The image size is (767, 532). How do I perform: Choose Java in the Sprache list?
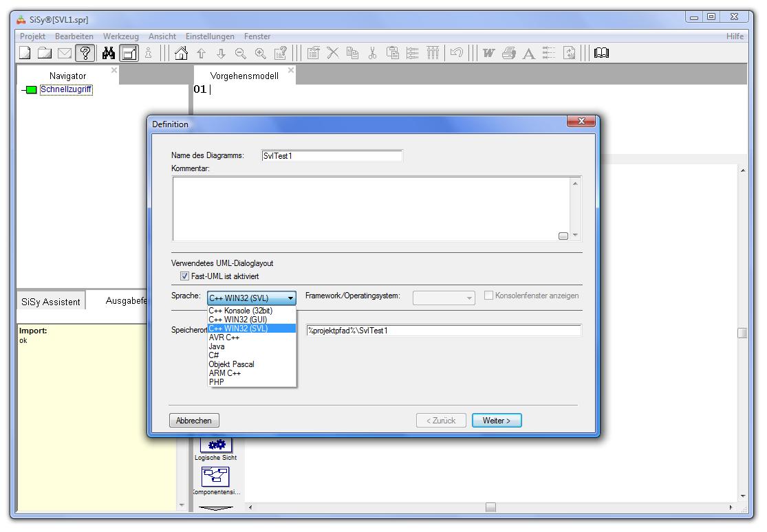point(217,346)
